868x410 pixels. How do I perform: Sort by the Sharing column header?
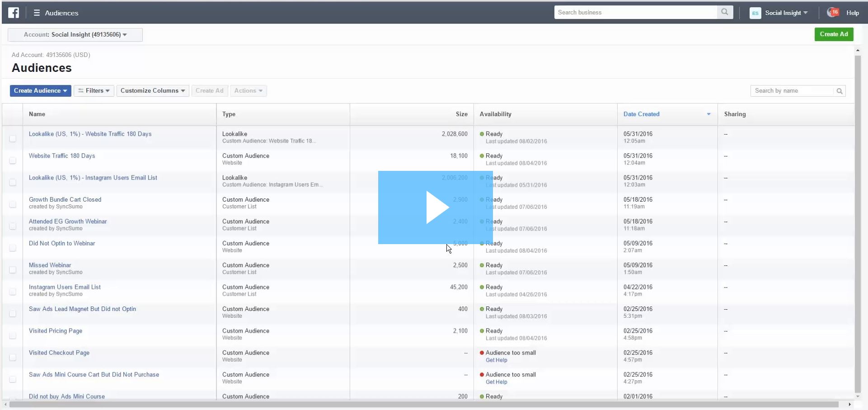[735, 114]
